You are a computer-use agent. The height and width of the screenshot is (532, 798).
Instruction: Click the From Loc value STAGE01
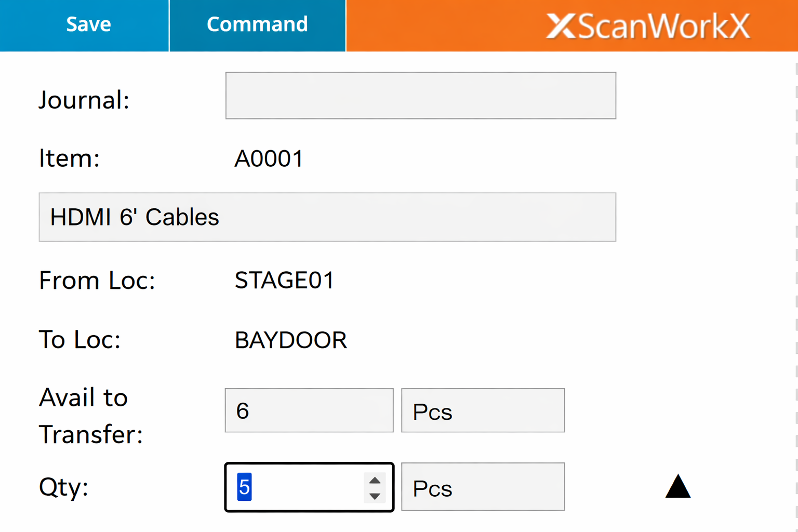[284, 281]
